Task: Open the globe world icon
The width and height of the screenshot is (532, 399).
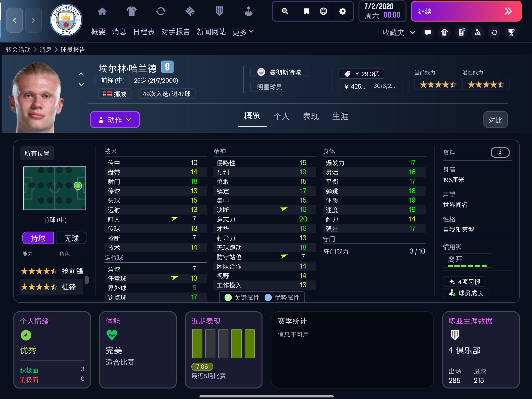Action: (x=323, y=11)
